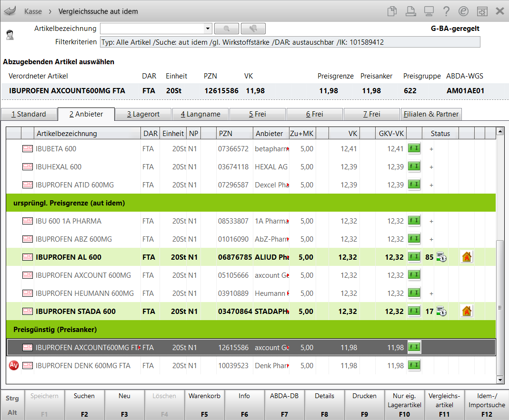The width and height of the screenshot is (509, 420).
Task: Switch to the 7 Frei tab
Action: tap(372, 114)
